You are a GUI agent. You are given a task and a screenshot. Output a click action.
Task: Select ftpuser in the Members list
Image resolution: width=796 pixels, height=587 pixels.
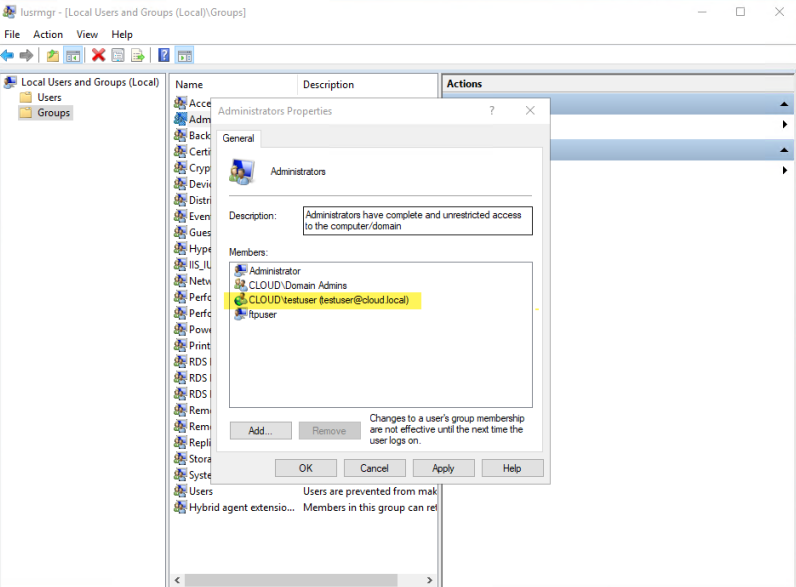pos(262,314)
